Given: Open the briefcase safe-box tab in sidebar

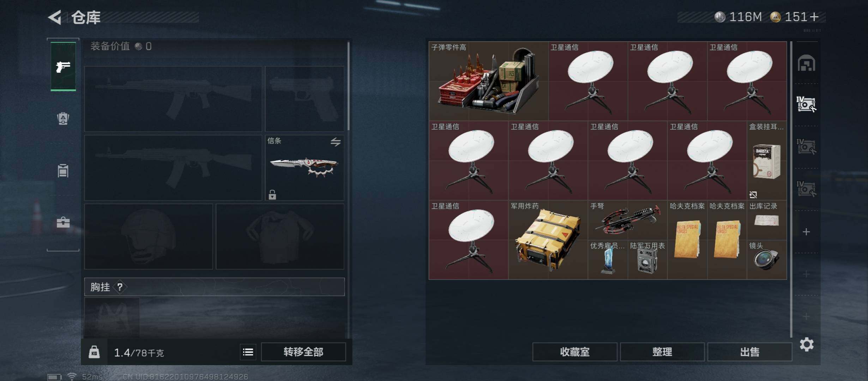Looking at the screenshot, I should point(63,223).
